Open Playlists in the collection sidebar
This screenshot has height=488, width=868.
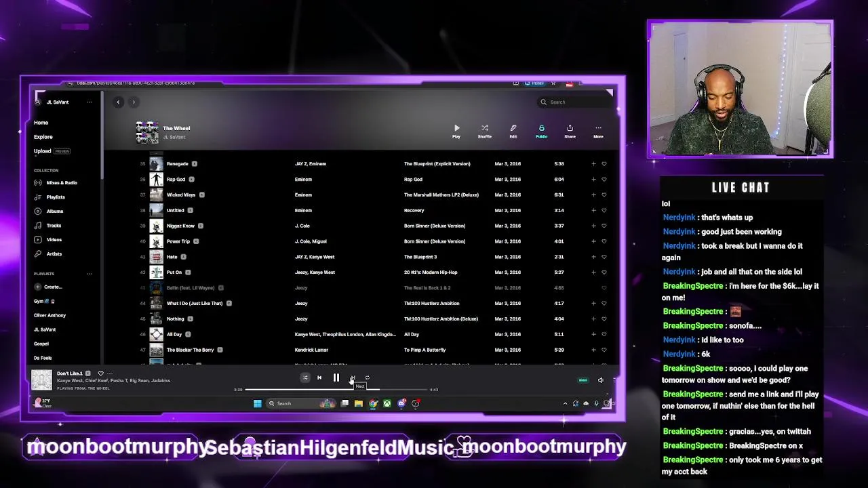50,197
